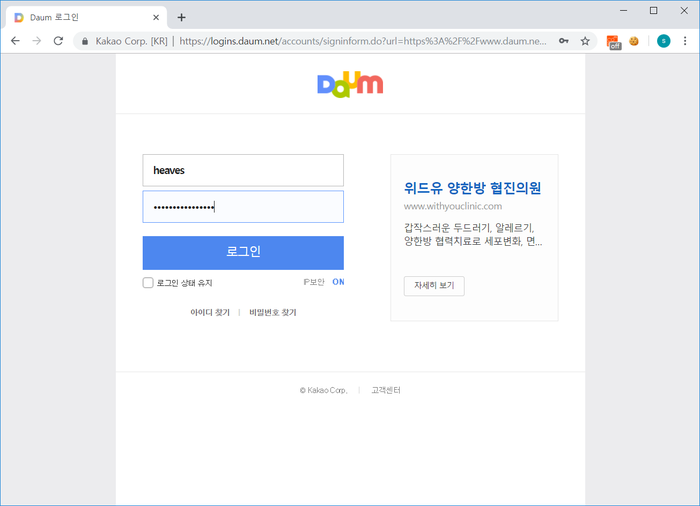
Task: Open the 위드유 양한방 협진의원 ad title
Action: pos(472,188)
